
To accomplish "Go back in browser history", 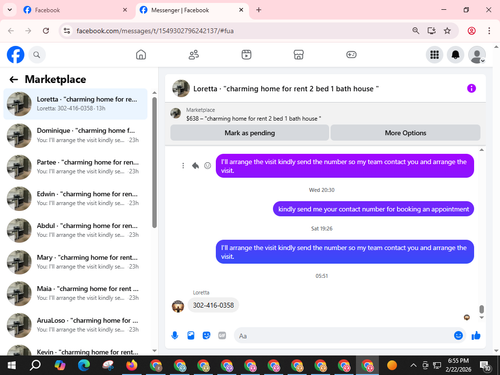I will tap(11, 31).
